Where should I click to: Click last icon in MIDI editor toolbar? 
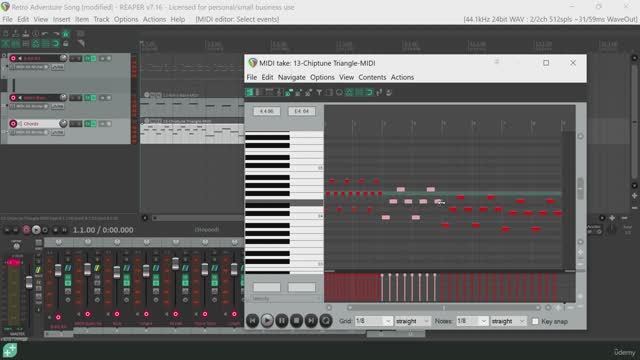click(x=389, y=93)
